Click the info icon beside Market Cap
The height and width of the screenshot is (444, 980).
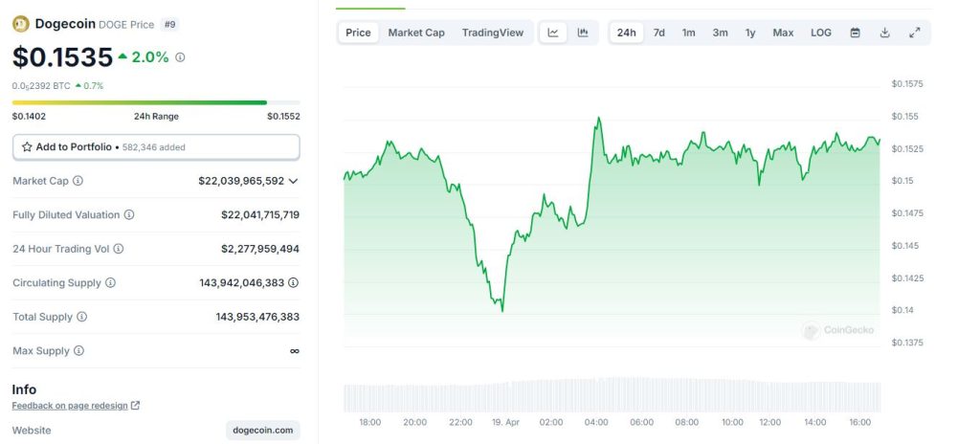[x=78, y=181]
